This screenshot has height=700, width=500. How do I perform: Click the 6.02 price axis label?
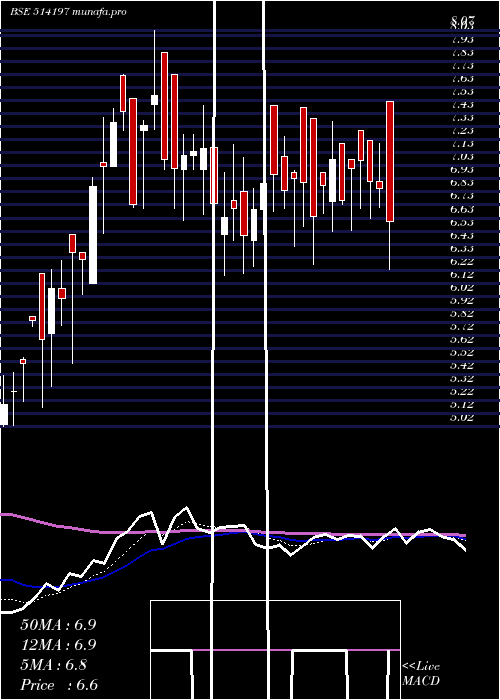[462, 288]
